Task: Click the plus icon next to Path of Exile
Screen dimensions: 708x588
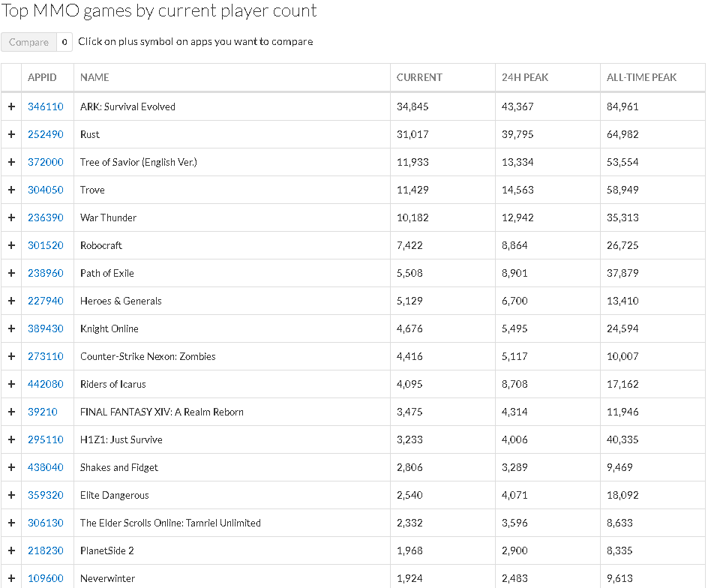Action: pyautogui.click(x=11, y=273)
